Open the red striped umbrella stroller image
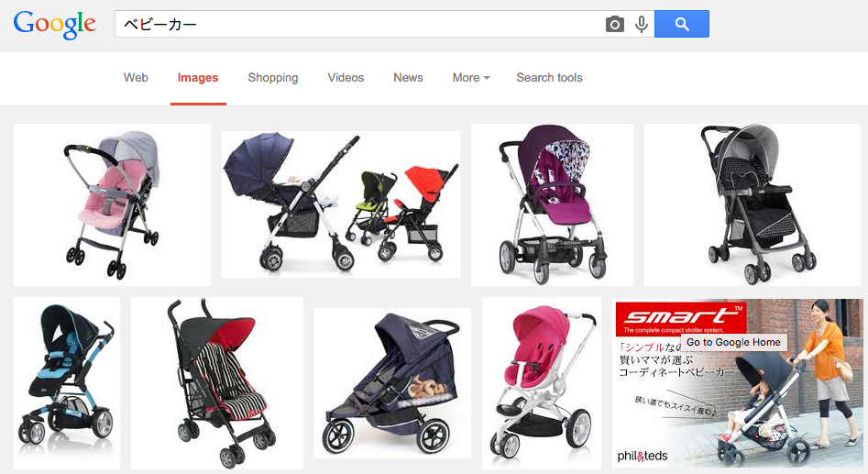 217,383
